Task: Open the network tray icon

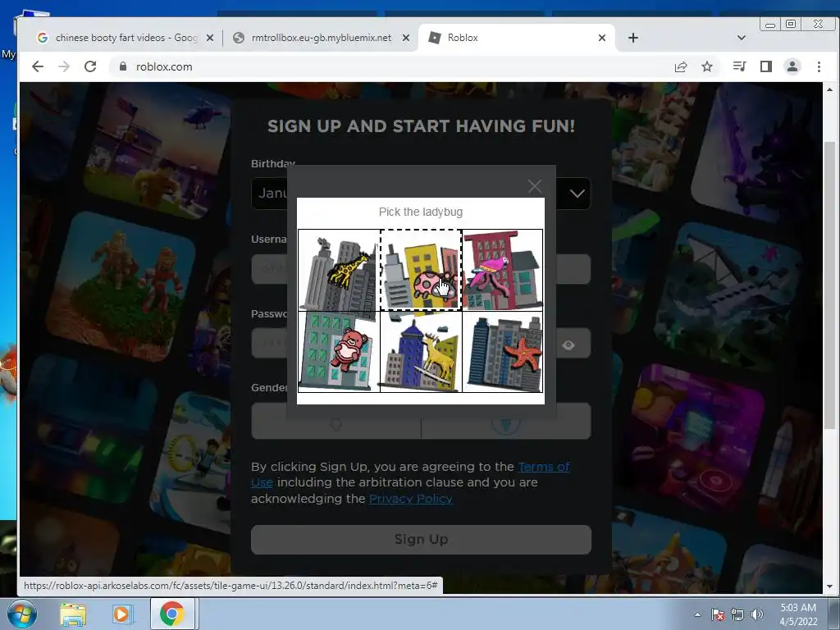Action: click(737, 614)
